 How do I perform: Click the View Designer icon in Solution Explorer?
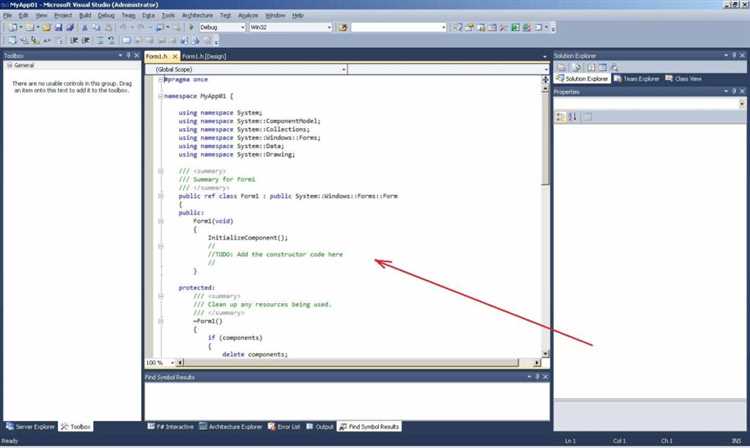point(603,67)
